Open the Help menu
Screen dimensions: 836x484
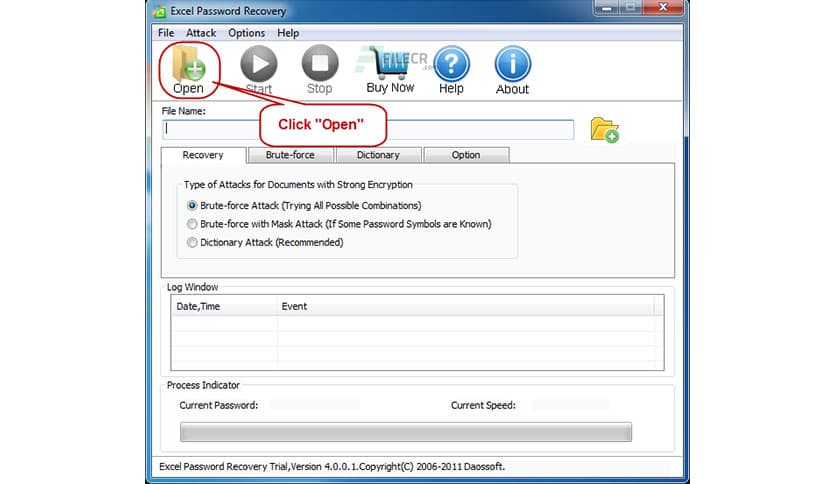(x=288, y=33)
